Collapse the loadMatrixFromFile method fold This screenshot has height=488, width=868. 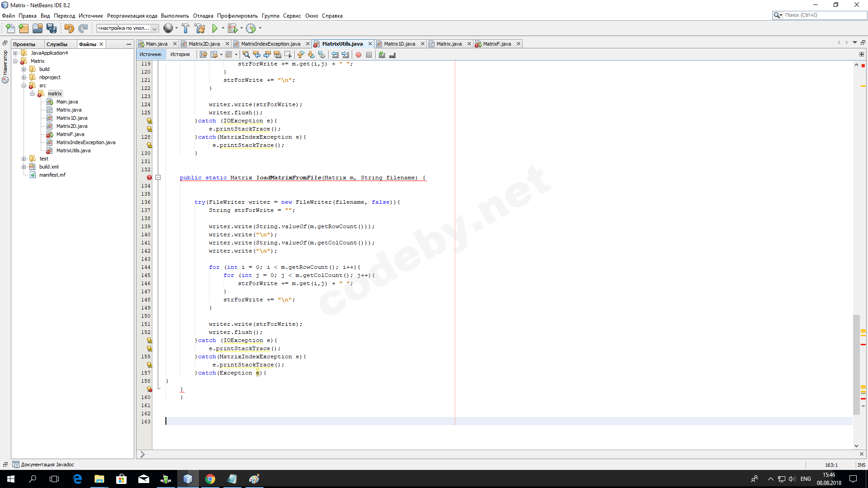[158, 178]
